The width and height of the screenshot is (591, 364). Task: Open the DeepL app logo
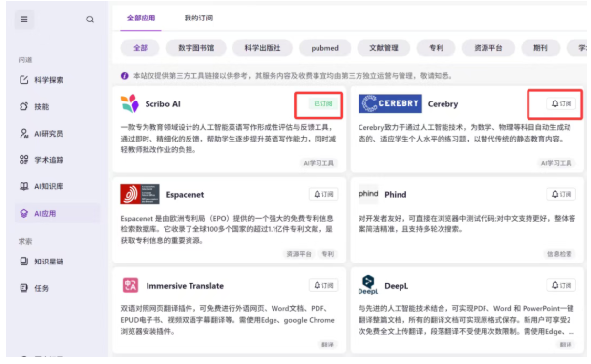pyautogui.click(x=368, y=285)
